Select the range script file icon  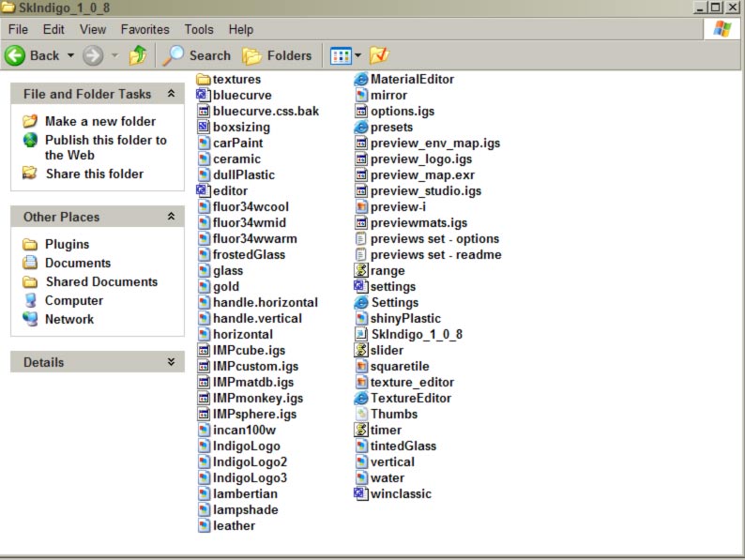pyautogui.click(x=361, y=270)
